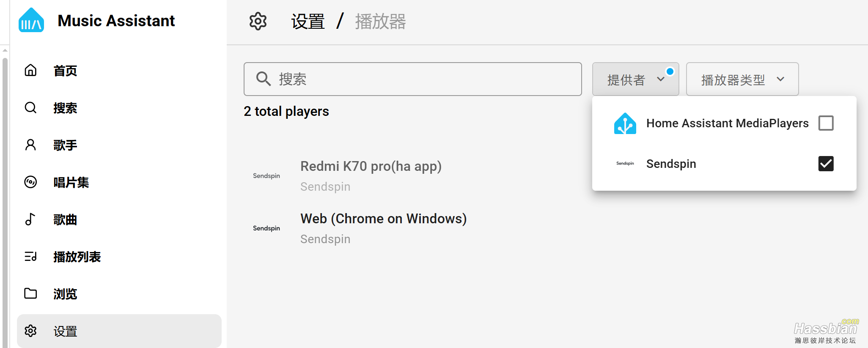Viewport: 868px width, 348px height.
Task: Click the settings gear icon in header
Action: 258,21
